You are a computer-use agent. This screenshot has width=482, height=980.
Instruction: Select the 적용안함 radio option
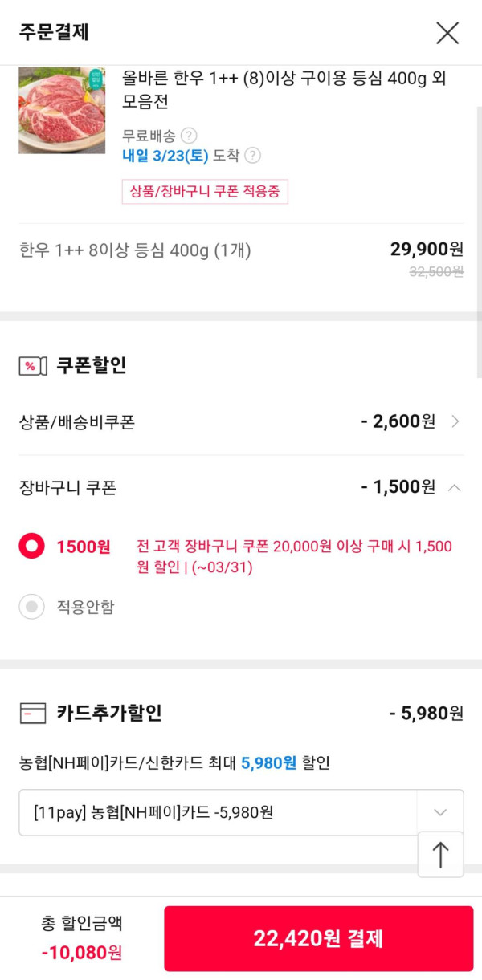coord(32,607)
